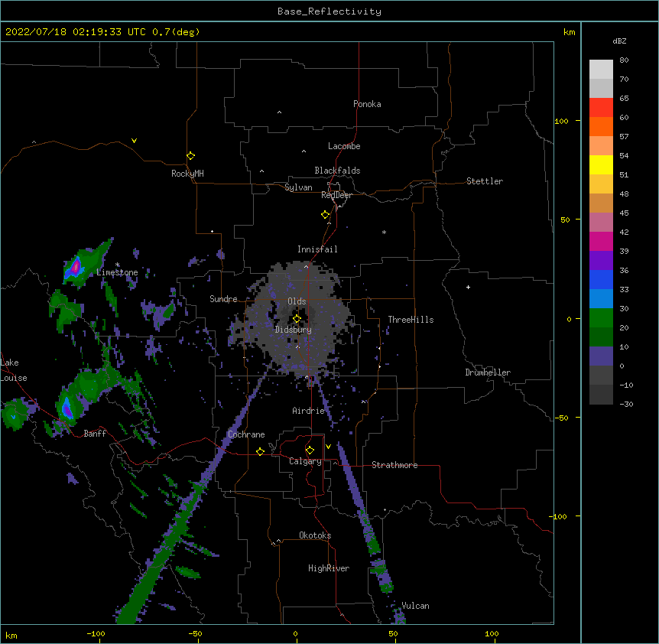Pick the orange 57-60 dBZ legend swatch
The height and width of the screenshot is (644, 659).
coord(601,126)
